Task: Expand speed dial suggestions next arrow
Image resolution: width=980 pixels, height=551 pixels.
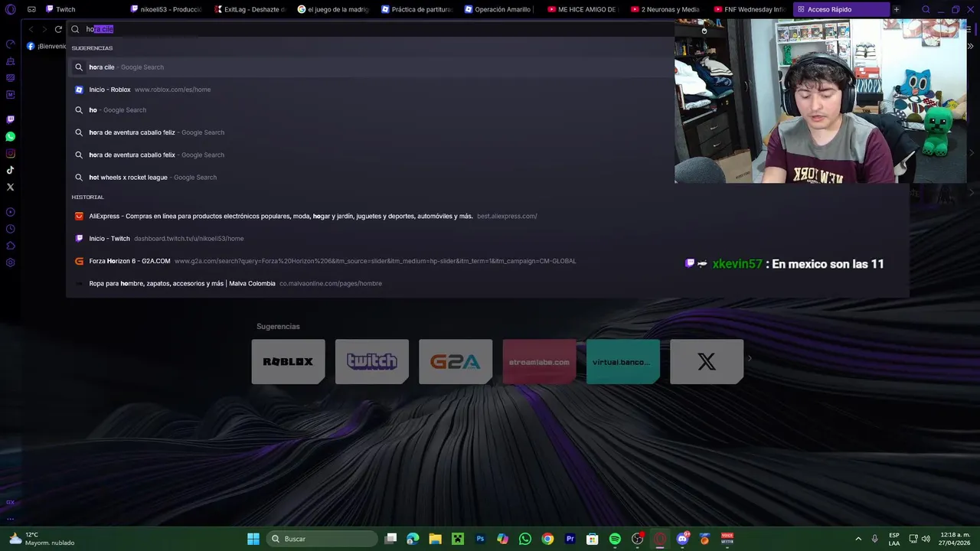Action: click(x=750, y=358)
